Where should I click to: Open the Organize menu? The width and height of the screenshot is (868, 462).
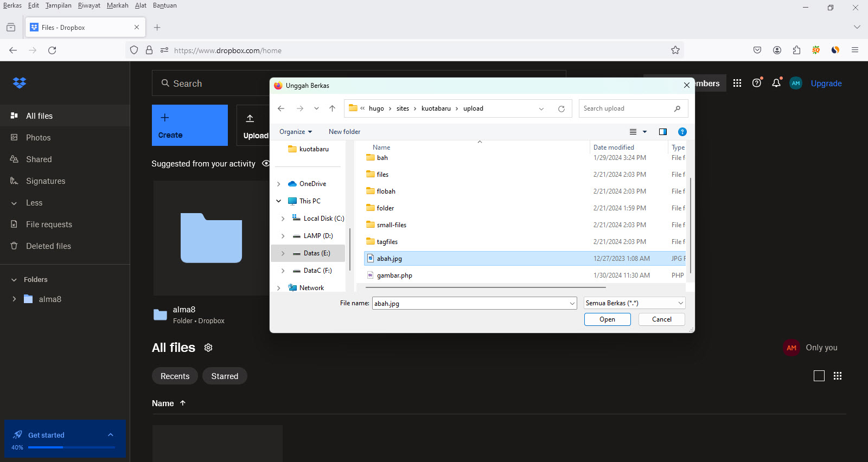pyautogui.click(x=296, y=132)
